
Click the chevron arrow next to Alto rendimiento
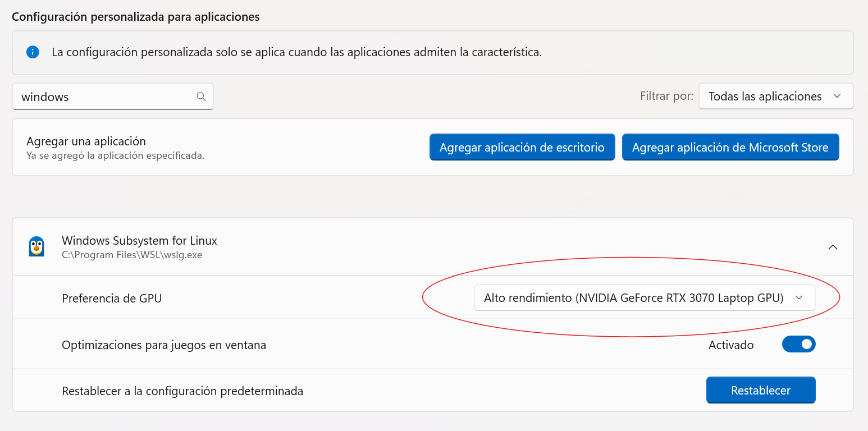[800, 298]
